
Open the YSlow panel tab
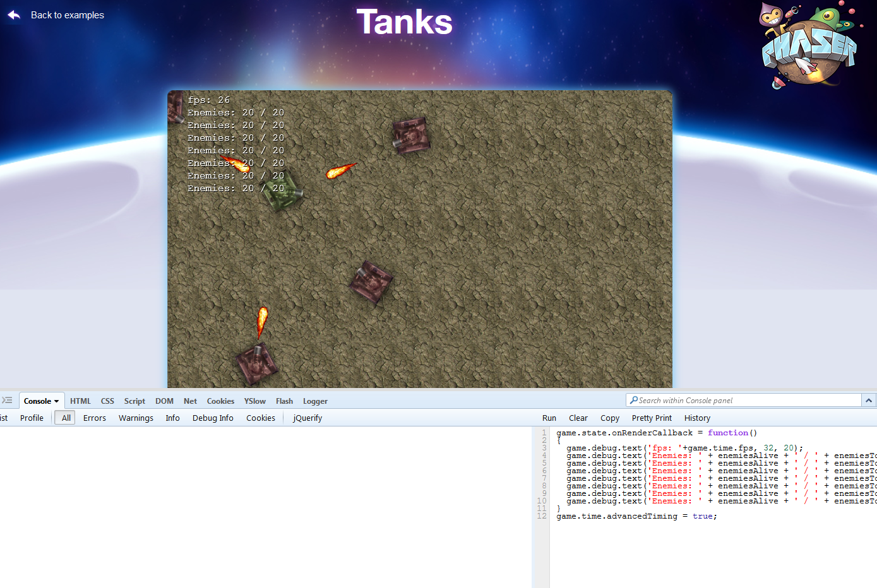[x=255, y=401]
